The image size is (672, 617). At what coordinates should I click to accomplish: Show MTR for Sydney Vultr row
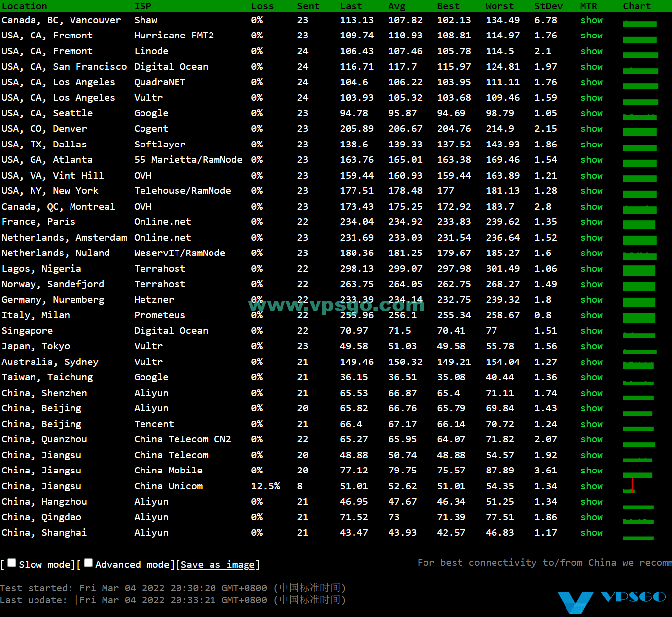[x=592, y=362]
